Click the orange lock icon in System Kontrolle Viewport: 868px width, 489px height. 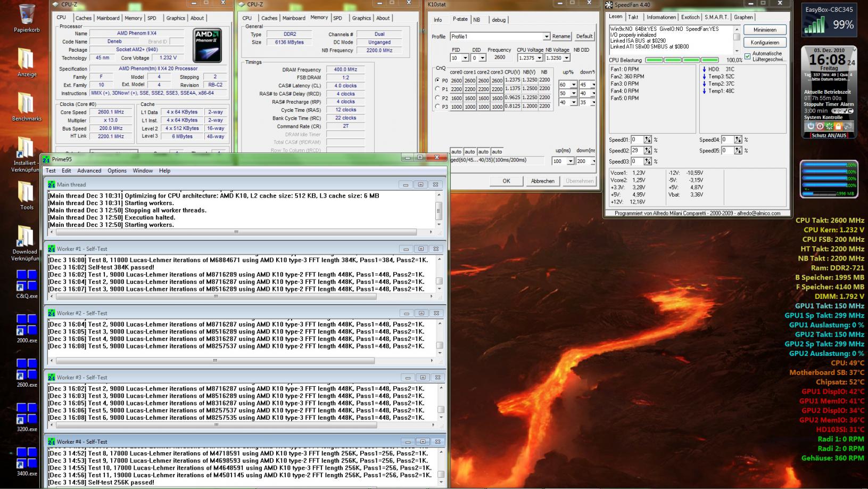[x=838, y=126]
